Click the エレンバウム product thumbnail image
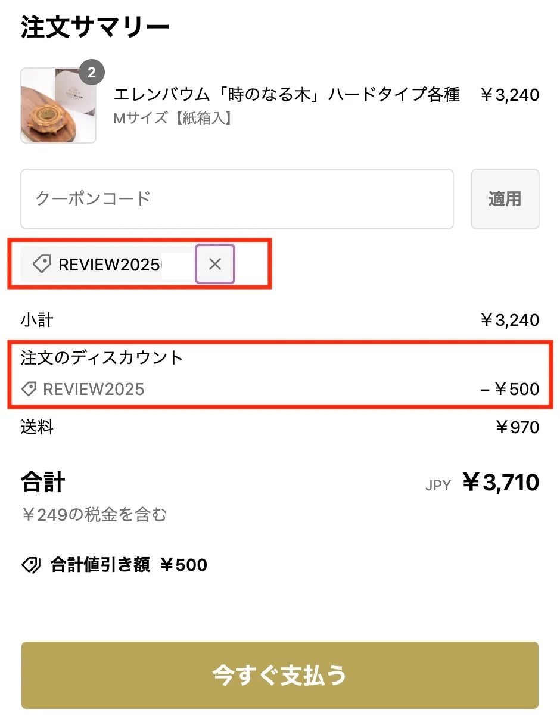 (x=58, y=106)
